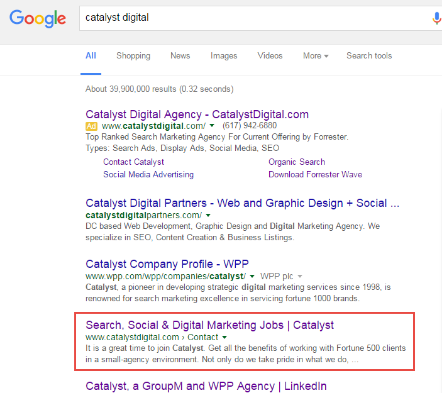Click the Google logo

coord(37,18)
